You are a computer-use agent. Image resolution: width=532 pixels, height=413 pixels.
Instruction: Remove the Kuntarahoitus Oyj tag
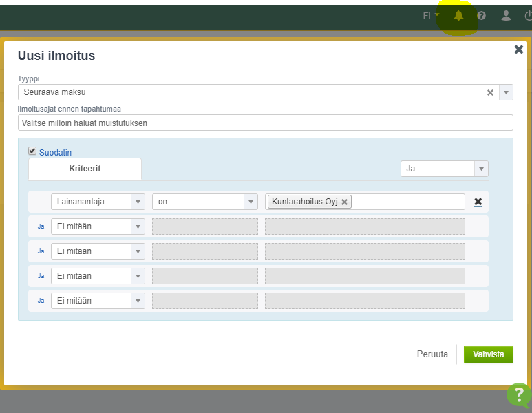345,202
